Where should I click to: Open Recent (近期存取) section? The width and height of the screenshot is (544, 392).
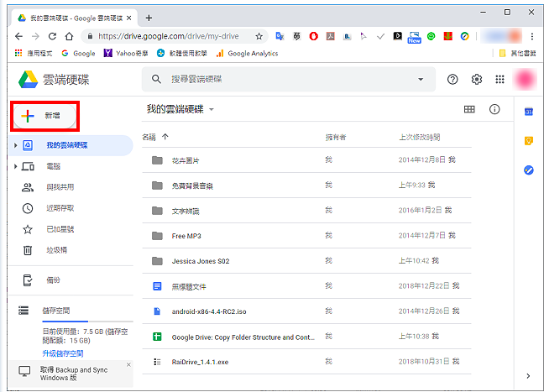pyautogui.click(x=71, y=208)
